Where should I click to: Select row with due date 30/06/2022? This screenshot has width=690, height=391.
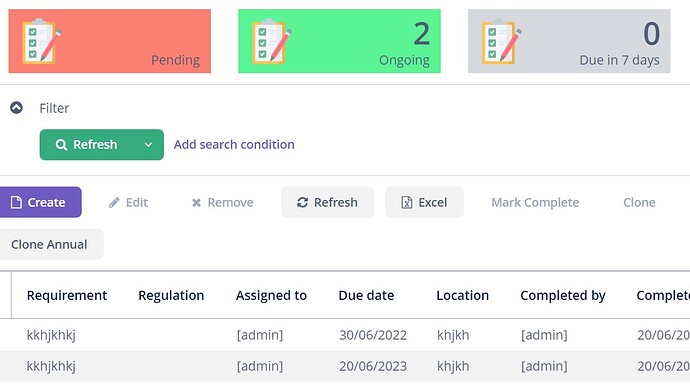(x=345, y=335)
